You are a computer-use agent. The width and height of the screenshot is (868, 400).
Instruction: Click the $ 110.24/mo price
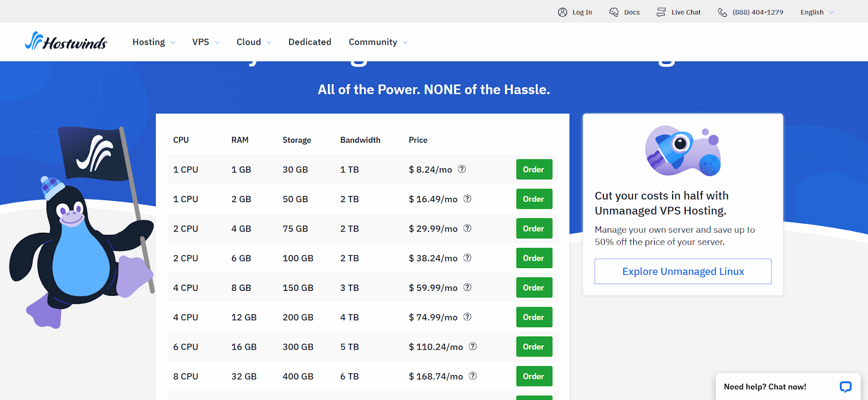[x=436, y=347]
